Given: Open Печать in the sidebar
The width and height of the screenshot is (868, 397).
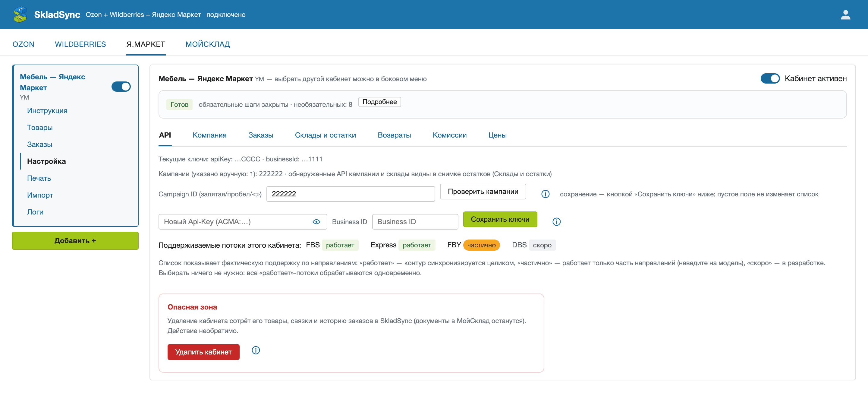Looking at the screenshot, I should pyautogui.click(x=39, y=178).
